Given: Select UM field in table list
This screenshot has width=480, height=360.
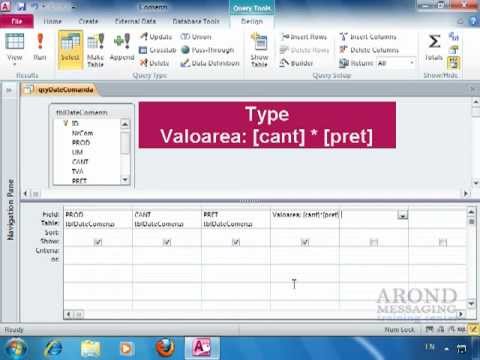Looking at the screenshot, I should pos(77,152).
